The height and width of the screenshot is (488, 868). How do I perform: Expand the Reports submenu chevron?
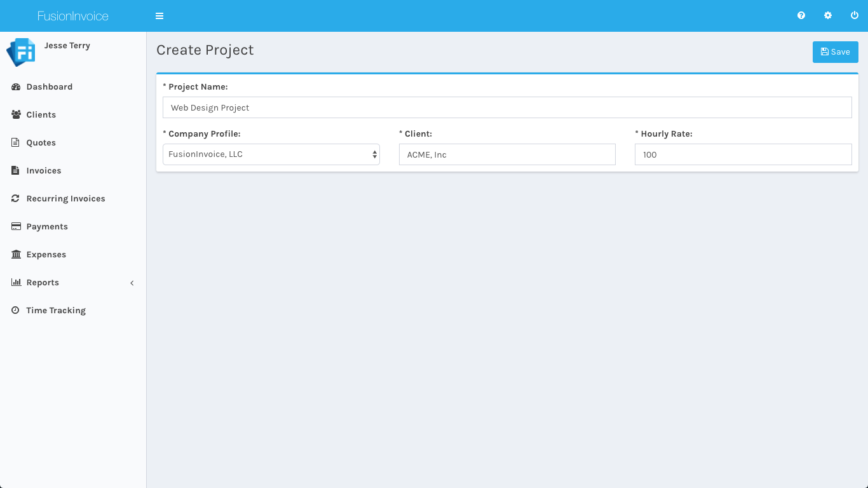132,283
